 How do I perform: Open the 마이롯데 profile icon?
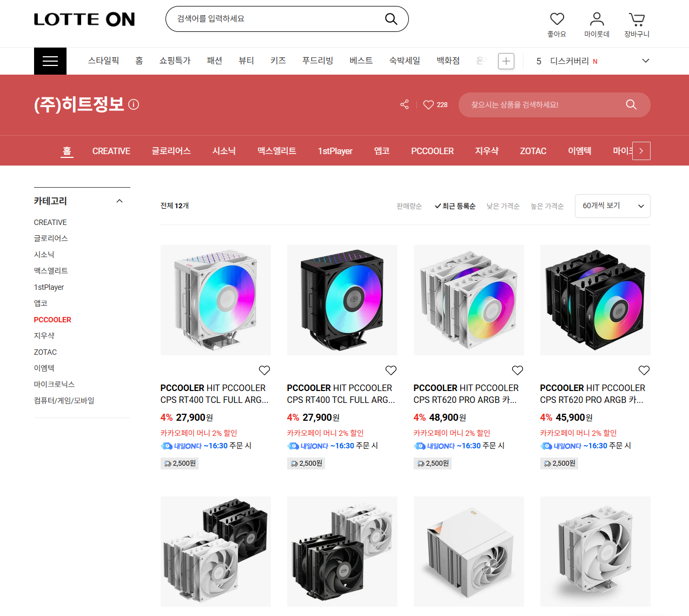click(597, 19)
